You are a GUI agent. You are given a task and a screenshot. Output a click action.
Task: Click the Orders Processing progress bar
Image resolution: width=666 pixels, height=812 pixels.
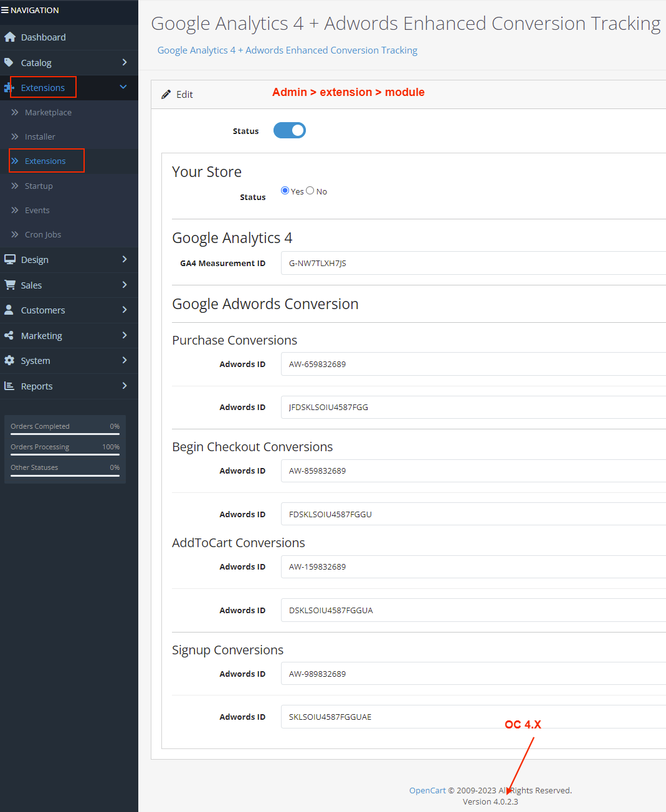click(x=65, y=455)
